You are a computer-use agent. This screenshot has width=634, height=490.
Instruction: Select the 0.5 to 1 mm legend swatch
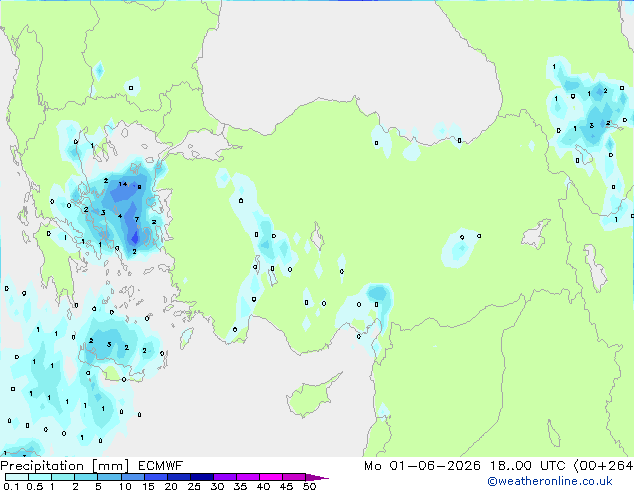click(40, 477)
